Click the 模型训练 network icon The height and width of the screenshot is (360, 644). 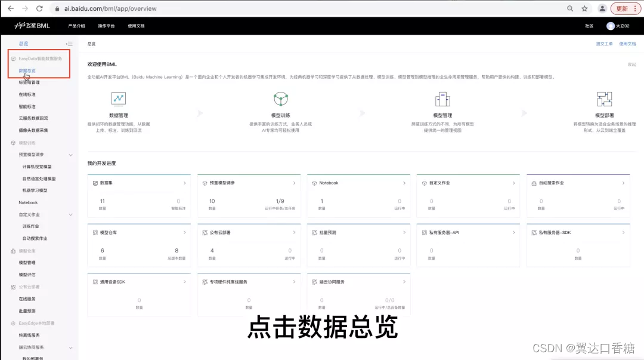[281, 99]
